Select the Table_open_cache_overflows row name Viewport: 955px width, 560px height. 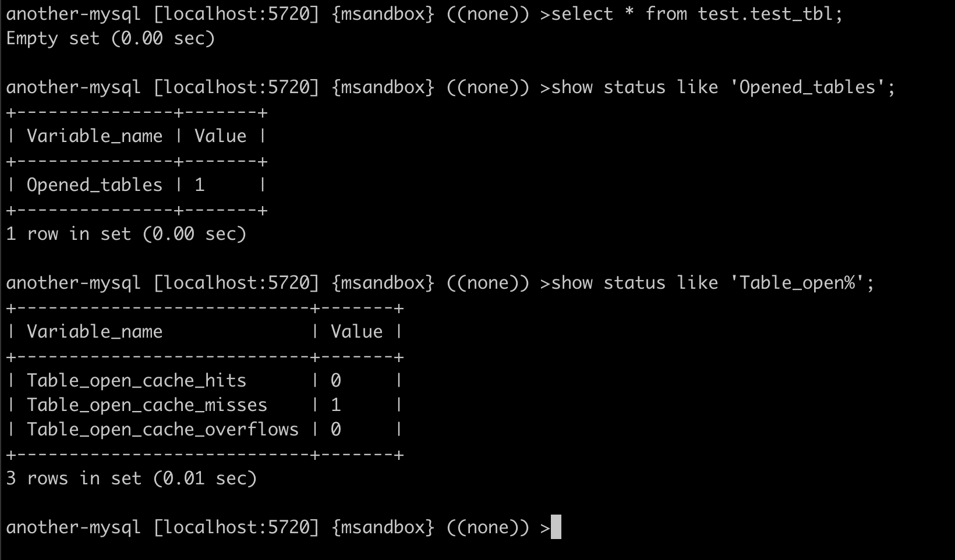[162, 430]
